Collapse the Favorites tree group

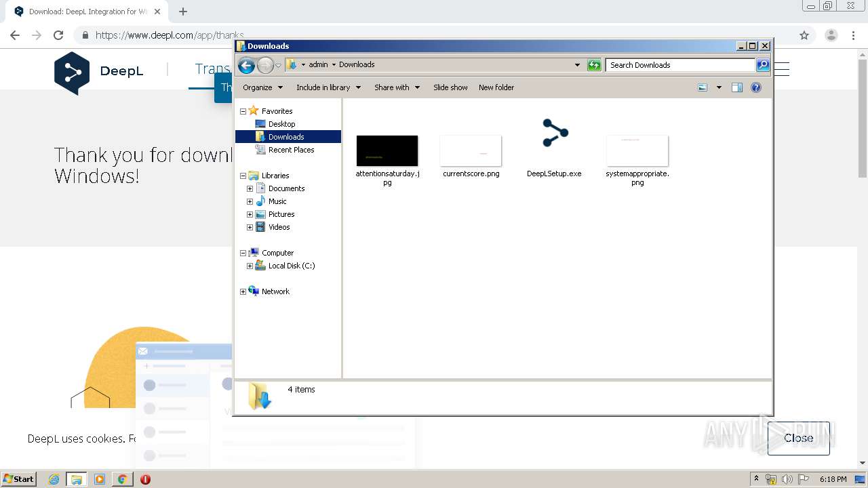tap(243, 111)
